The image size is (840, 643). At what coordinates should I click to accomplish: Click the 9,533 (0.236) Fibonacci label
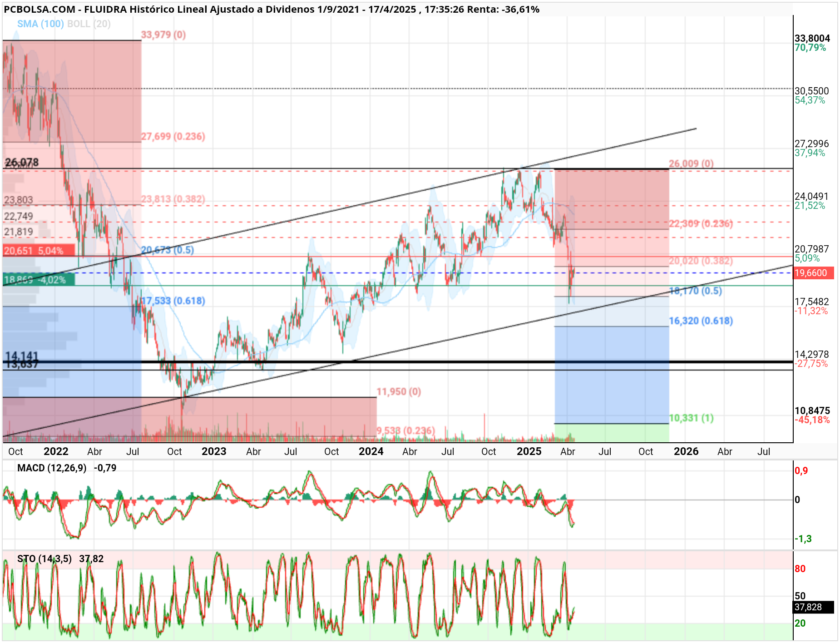point(405,430)
